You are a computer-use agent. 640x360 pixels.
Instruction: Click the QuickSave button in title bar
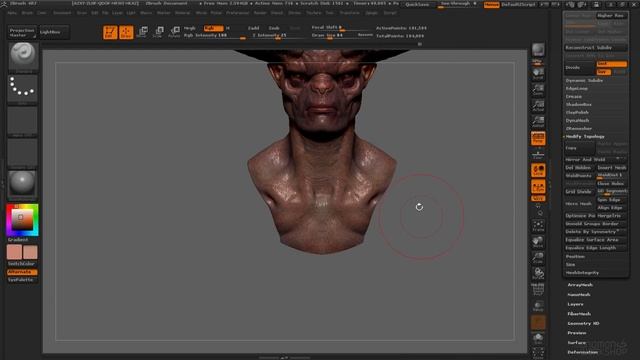click(x=418, y=4)
